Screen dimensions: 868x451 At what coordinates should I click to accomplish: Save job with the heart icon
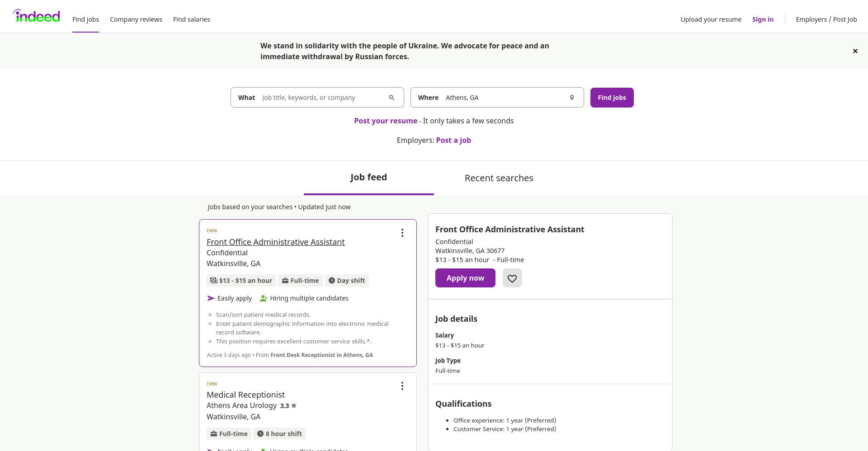point(512,278)
